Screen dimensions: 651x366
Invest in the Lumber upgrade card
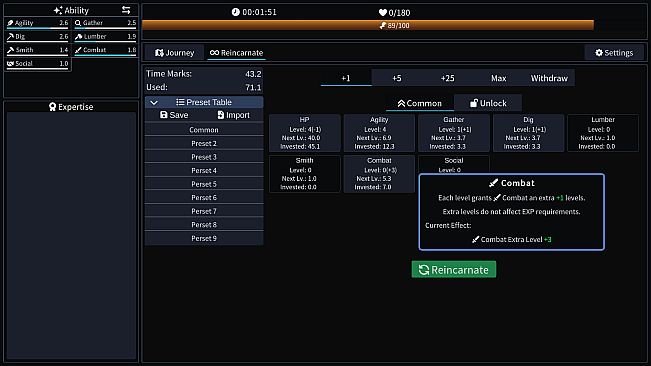[603, 133]
